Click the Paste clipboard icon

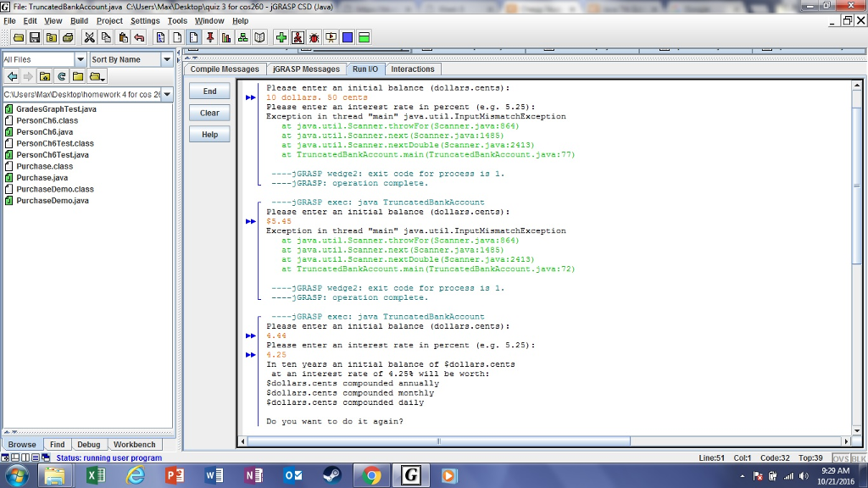(x=123, y=37)
